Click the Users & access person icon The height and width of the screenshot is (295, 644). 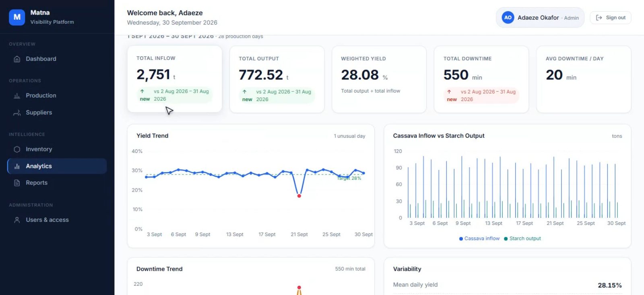pyautogui.click(x=17, y=220)
